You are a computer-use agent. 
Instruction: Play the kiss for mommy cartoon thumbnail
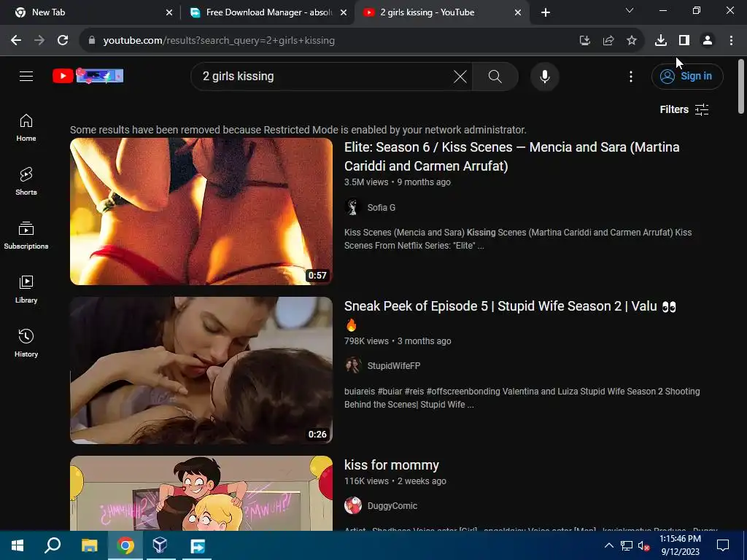(201, 494)
